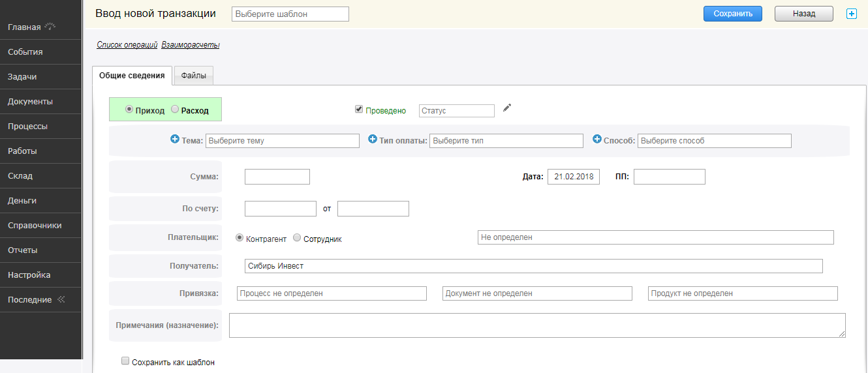Click the plus icon next to Тема
This screenshot has width=868, height=373.
pos(174,140)
